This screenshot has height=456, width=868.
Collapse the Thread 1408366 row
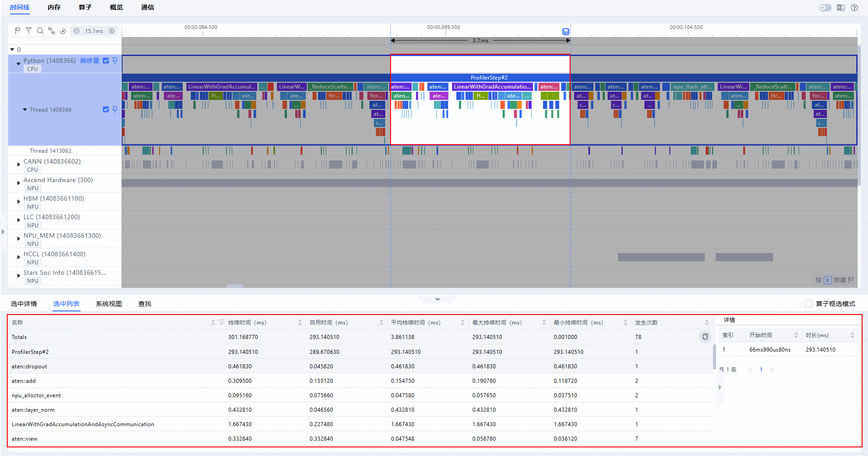[x=25, y=109]
